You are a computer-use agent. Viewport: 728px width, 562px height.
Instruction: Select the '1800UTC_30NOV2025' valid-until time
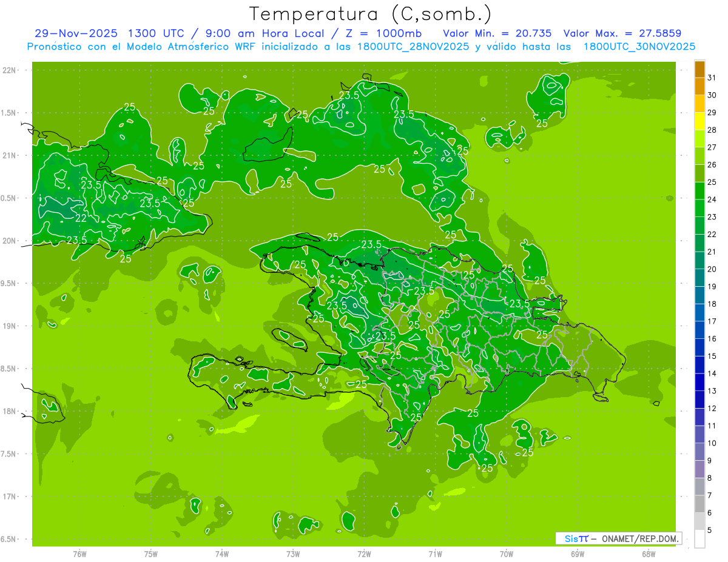[639, 47]
